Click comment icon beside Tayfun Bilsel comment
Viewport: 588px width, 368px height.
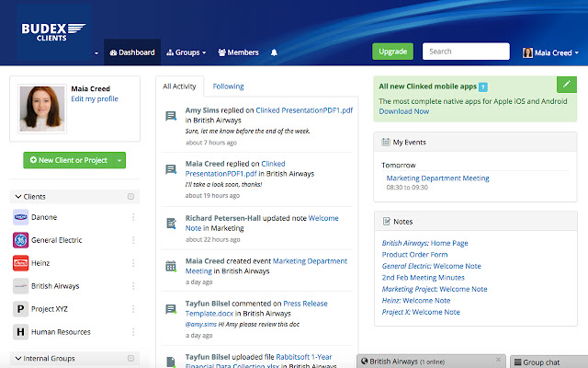tap(171, 309)
